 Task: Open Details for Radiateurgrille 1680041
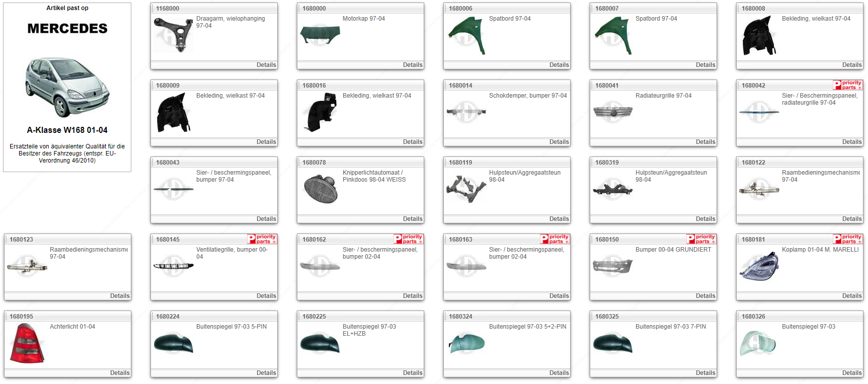point(705,142)
